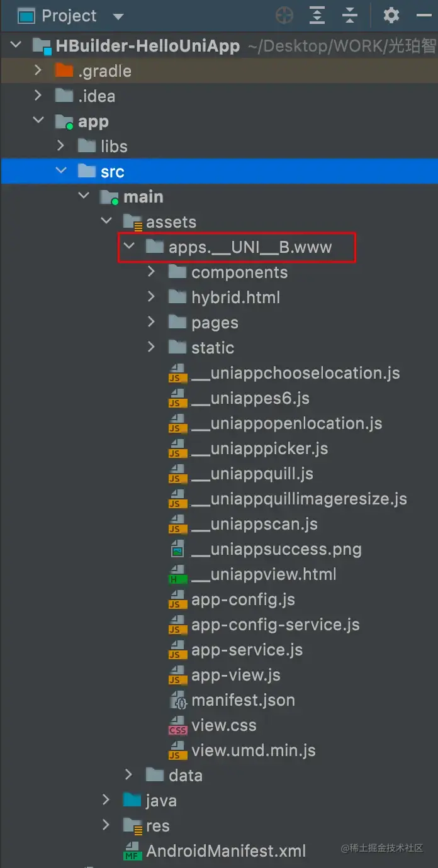The height and width of the screenshot is (868, 438).
Task: Click the Collapse All toolbar icon
Action: [x=350, y=15]
